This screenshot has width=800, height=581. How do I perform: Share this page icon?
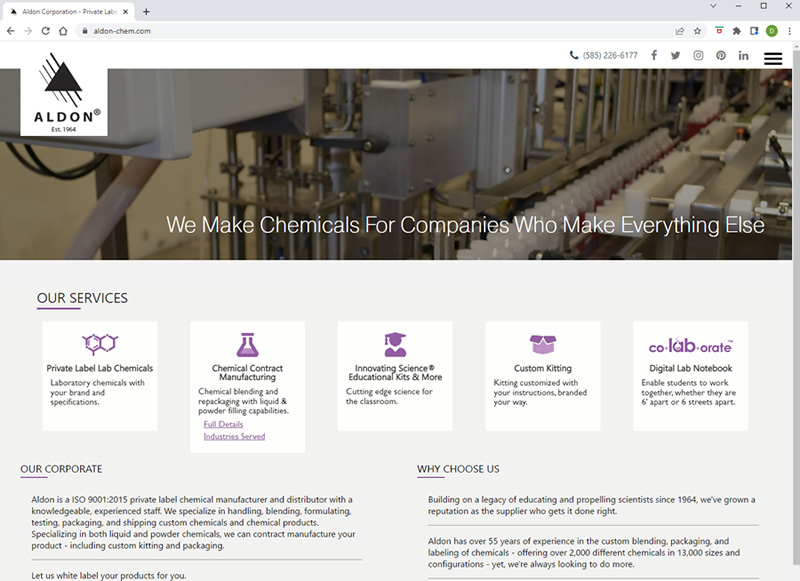[x=680, y=31]
